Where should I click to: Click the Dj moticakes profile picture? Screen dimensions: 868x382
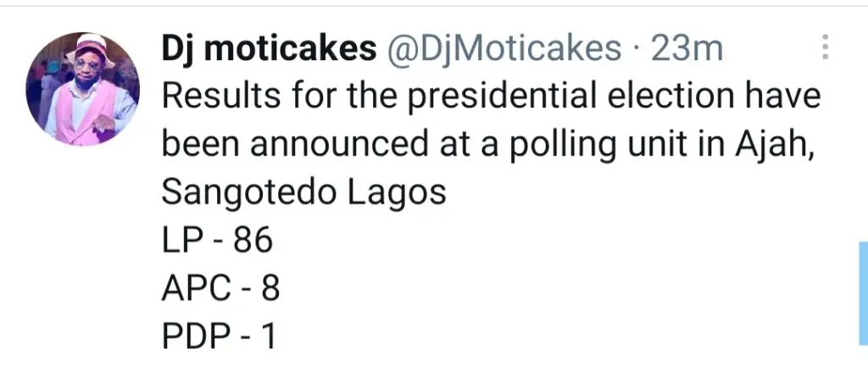pyautogui.click(x=82, y=90)
